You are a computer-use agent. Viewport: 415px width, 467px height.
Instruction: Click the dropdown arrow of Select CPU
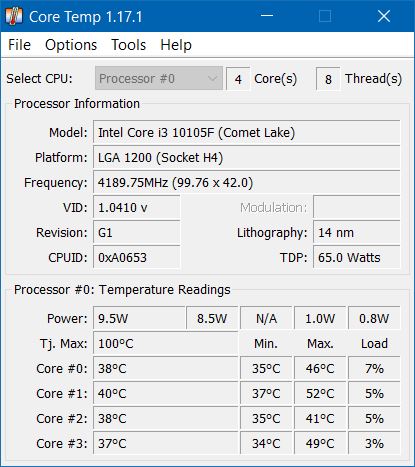point(212,79)
